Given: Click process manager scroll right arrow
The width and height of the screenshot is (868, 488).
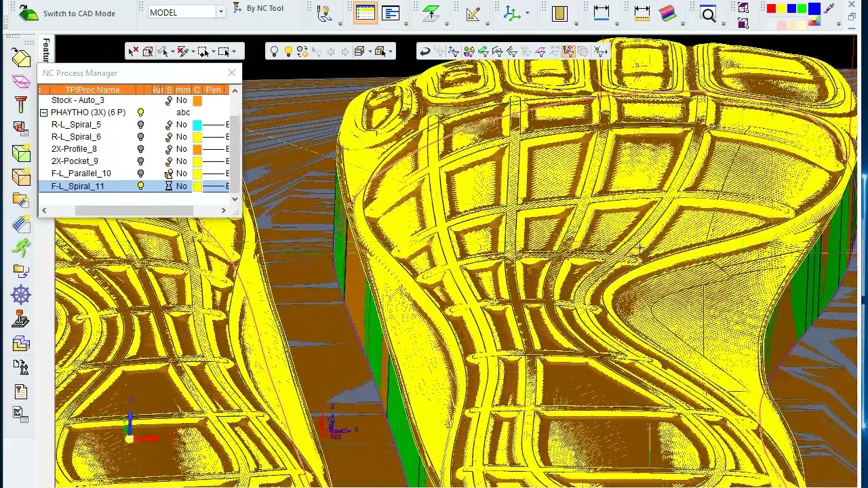Looking at the screenshot, I should click(223, 211).
